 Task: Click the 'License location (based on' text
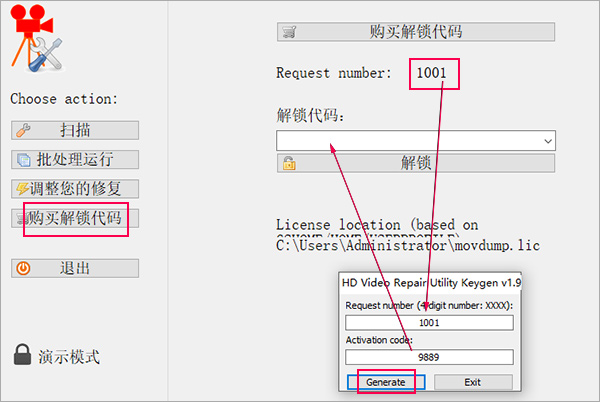377,225
